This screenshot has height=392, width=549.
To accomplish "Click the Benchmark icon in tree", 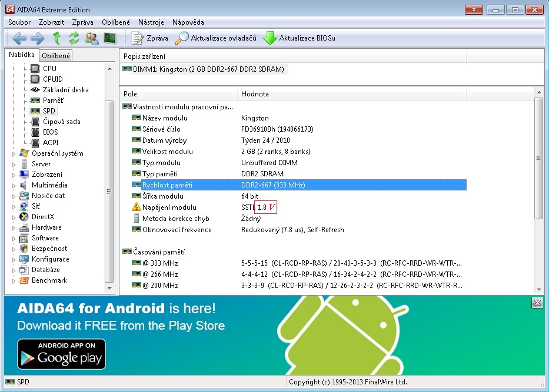I will (24, 280).
